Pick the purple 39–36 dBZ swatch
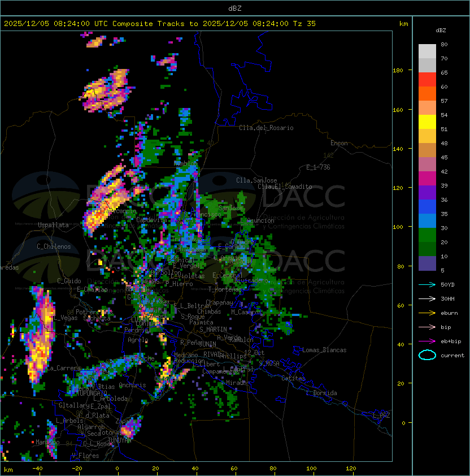 click(427, 193)
